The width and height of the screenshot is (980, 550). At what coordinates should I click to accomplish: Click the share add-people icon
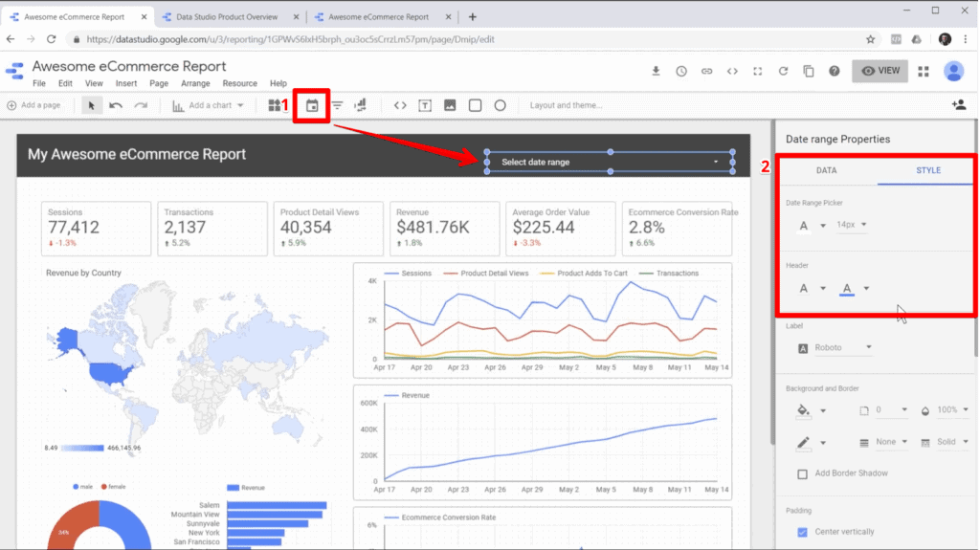click(x=959, y=105)
